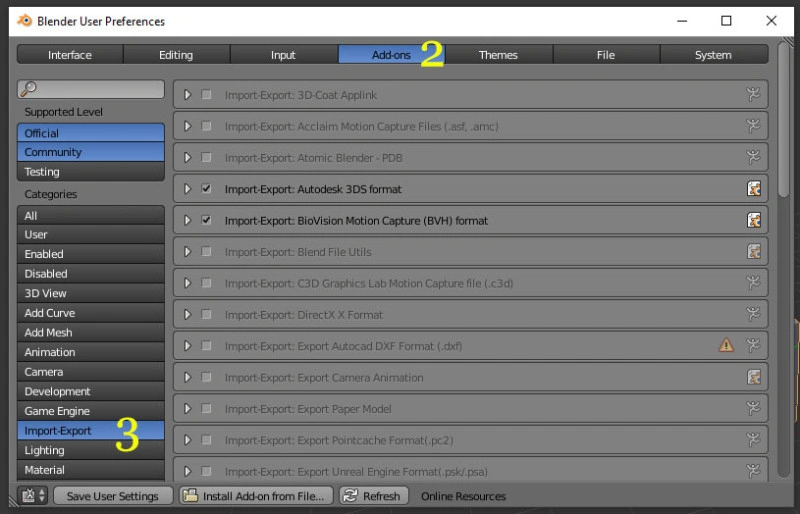The height and width of the screenshot is (514, 800).
Task: Click the warning triangle on Autocad DXF row
Action: tap(726, 345)
